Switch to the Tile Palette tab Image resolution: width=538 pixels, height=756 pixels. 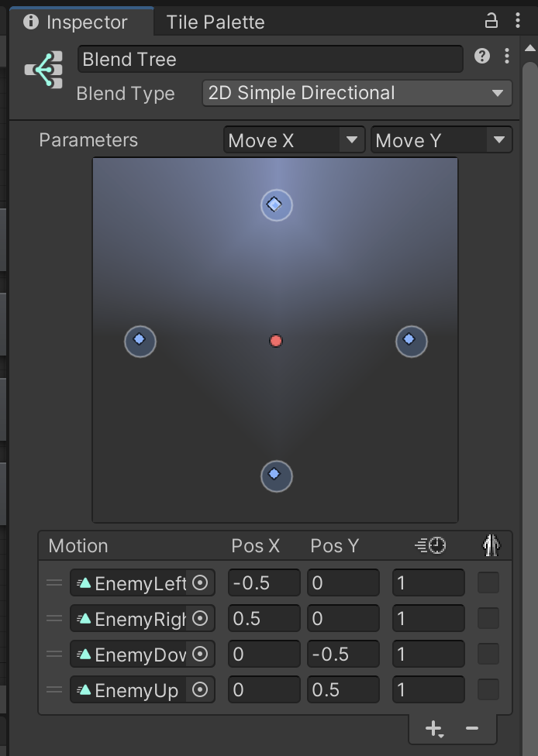click(x=215, y=22)
